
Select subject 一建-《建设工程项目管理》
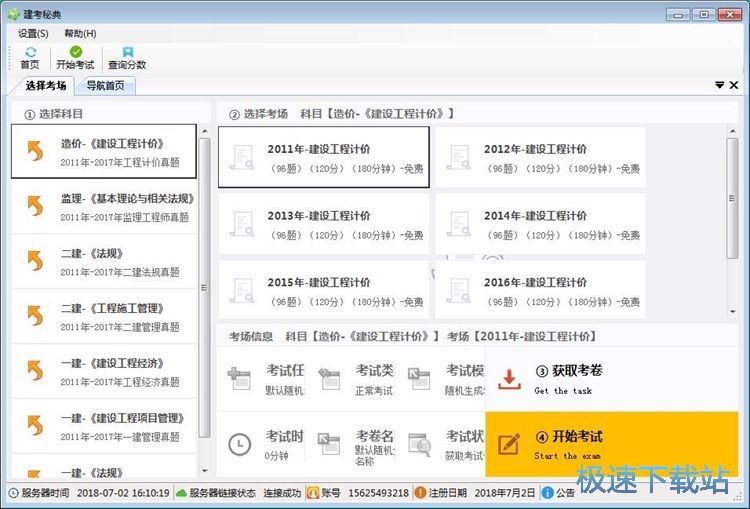[x=104, y=427]
